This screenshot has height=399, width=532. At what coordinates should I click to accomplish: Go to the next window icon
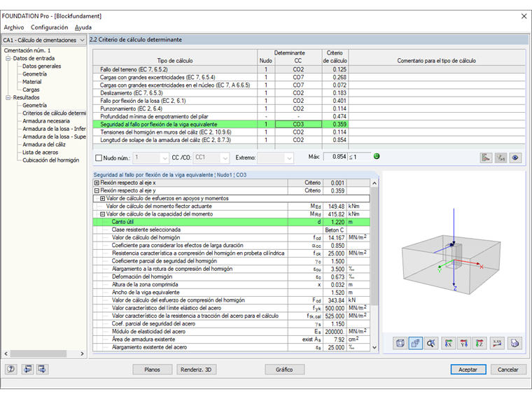coord(42,369)
